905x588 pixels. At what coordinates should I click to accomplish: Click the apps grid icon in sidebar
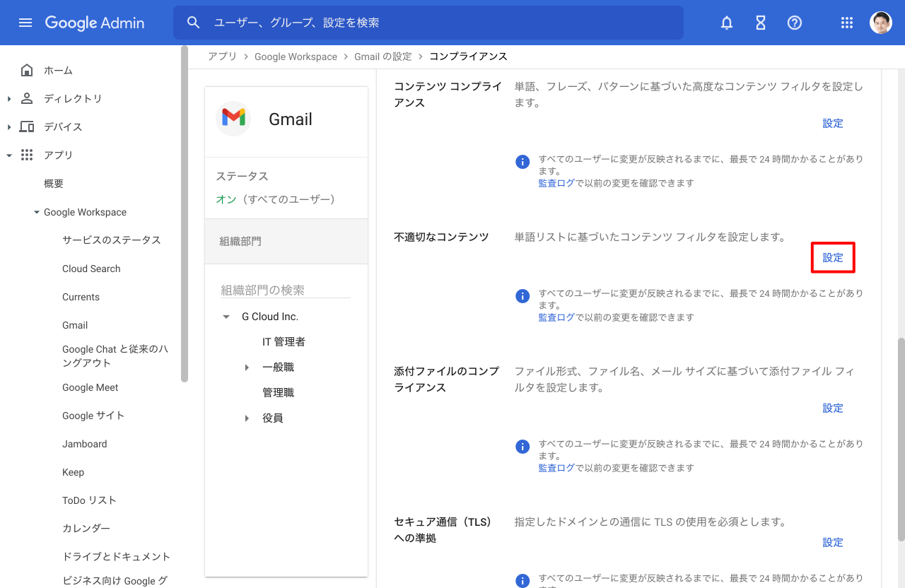(x=27, y=155)
